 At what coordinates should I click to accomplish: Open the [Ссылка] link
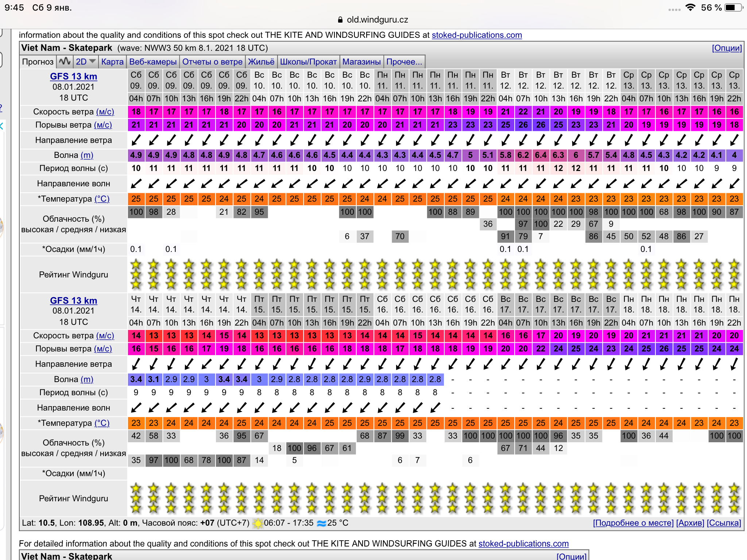point(724,523)
